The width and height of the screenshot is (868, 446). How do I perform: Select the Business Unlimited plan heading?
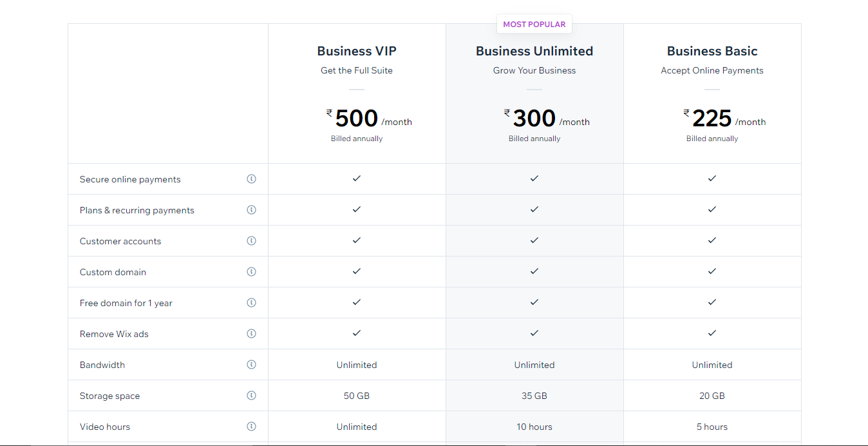point(534,51)
